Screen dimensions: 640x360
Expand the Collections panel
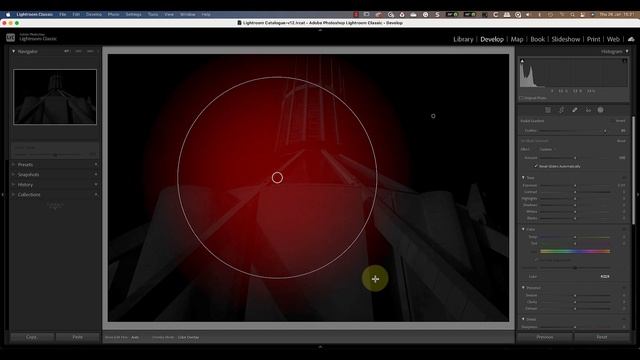(x=13, y=195)
